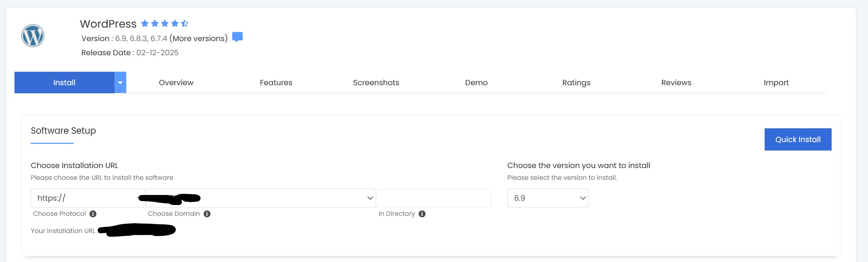Focus the In Directory input field

433,198
